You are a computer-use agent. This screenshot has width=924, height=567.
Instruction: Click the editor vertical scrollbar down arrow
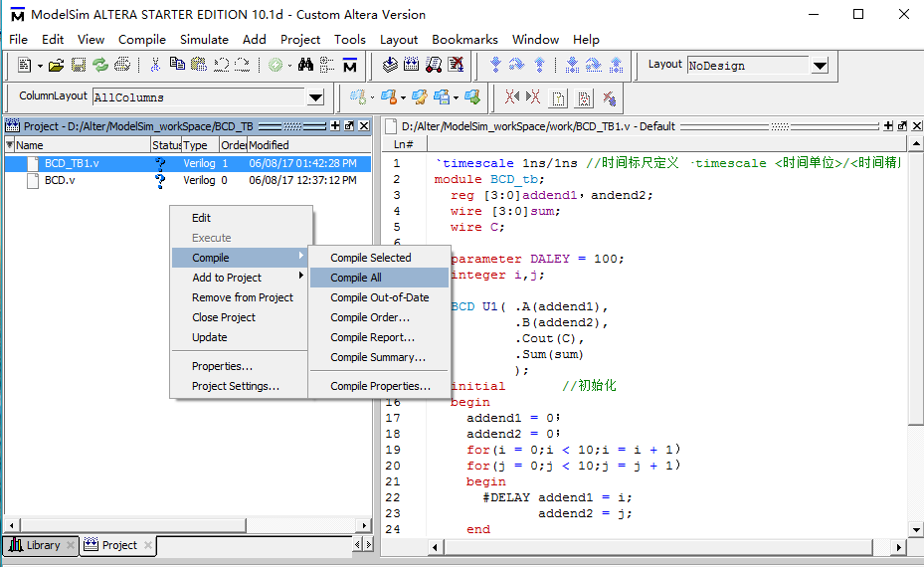pos(916,529)
